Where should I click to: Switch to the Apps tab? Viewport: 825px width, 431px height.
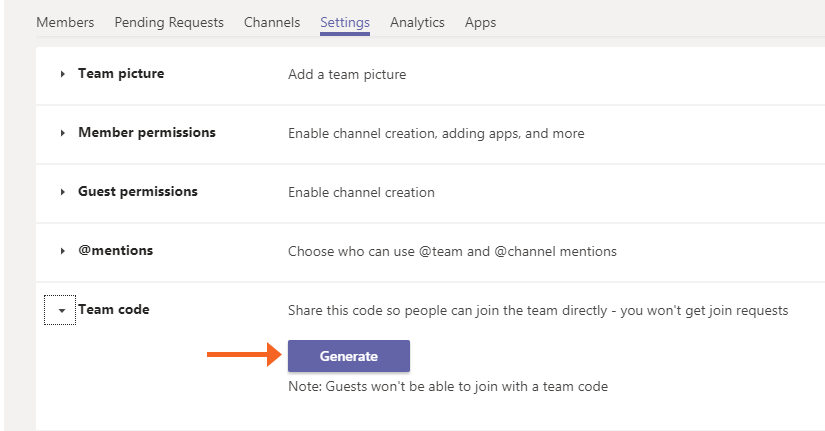coord(480,22)
